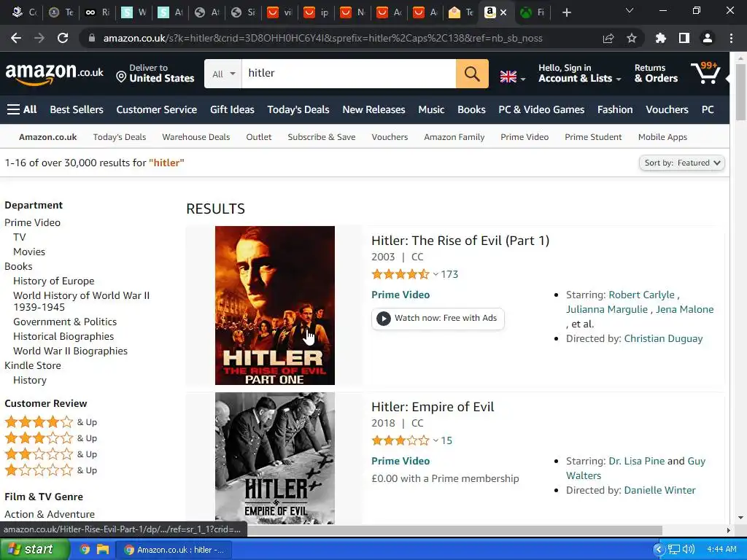Click the Chrome icon in taskbar quick launch
747x560 pixels.
point(85,550)
